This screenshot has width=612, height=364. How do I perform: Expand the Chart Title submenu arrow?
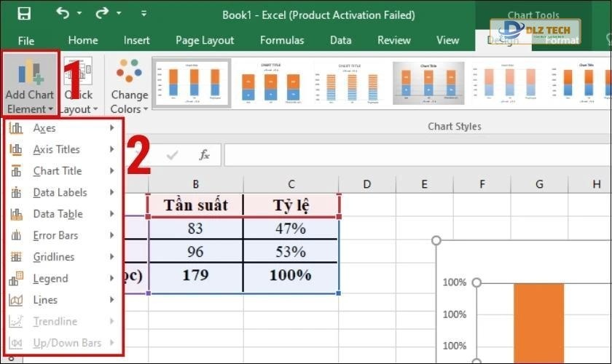[x=112, y=171]
